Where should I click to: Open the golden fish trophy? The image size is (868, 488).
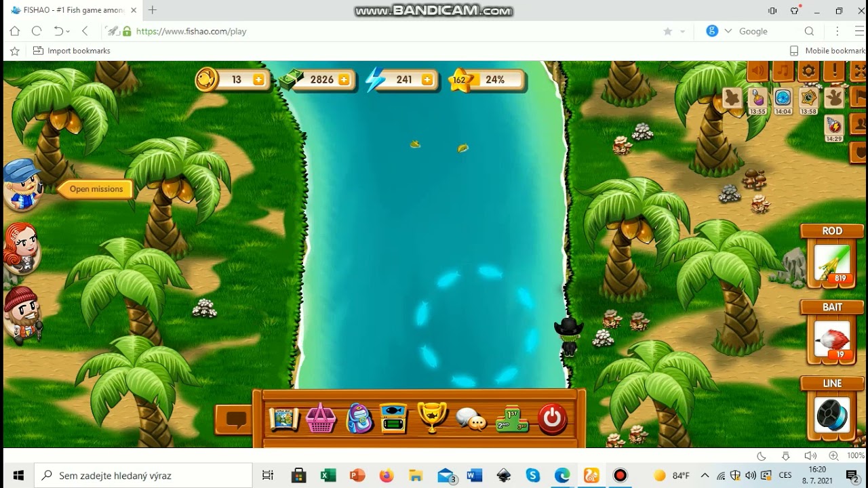pos(432,417)
